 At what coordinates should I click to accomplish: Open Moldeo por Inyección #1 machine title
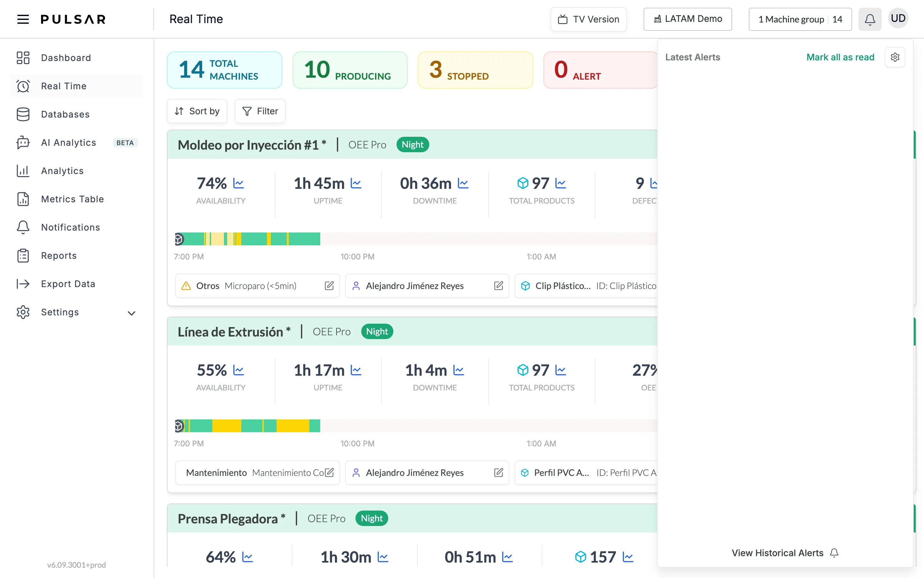(x=252, y=145)
